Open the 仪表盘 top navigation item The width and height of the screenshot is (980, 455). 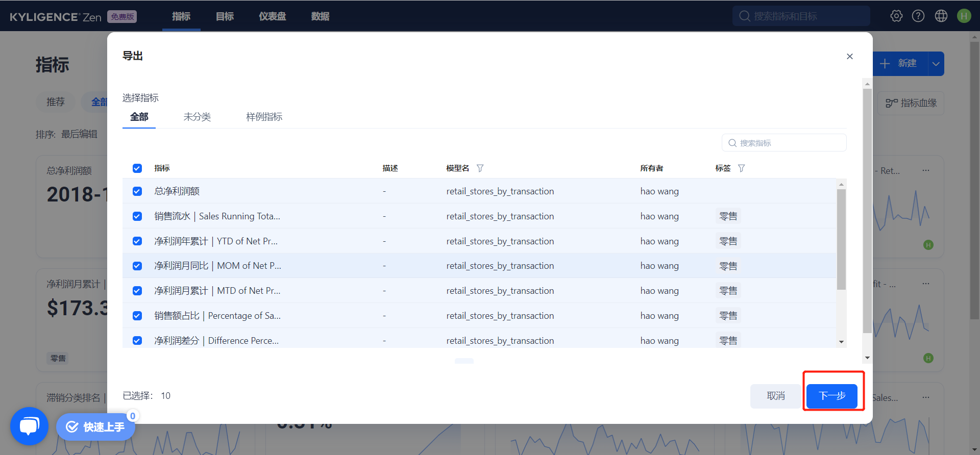tap(273, 16)
